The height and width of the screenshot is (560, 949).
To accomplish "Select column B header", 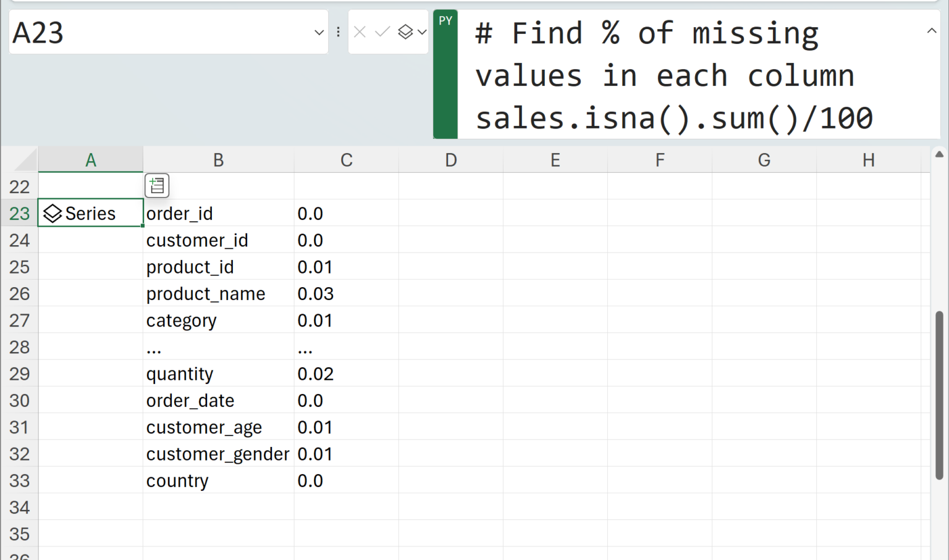I will click(218, 161).
